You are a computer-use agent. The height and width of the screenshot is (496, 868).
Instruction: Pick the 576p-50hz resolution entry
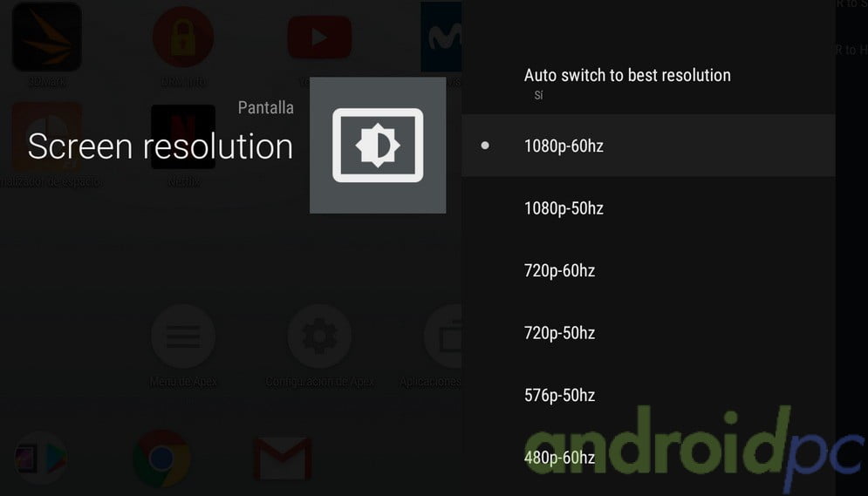coord(648,396)
